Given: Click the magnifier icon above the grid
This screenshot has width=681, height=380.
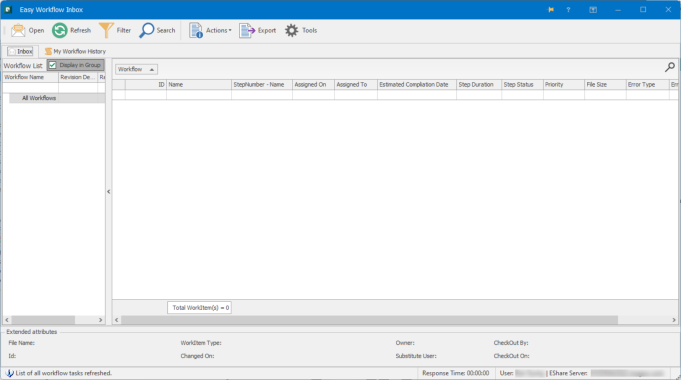Looking at the screenshot, I should 670,67.
